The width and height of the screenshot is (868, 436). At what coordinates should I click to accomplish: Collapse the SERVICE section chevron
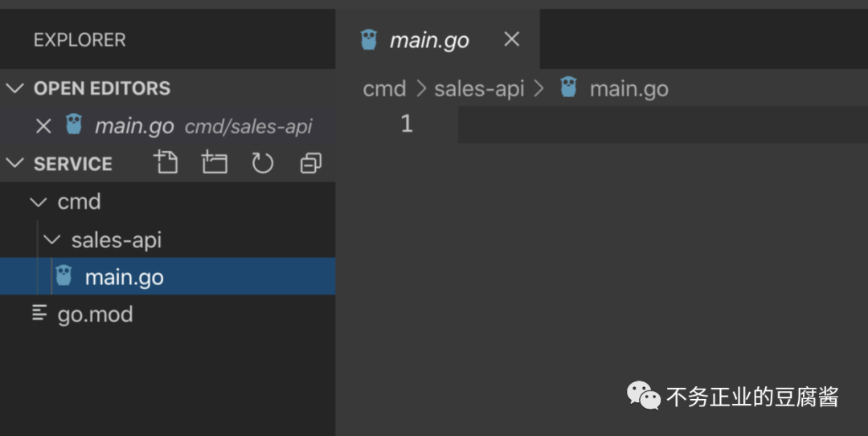14,163
